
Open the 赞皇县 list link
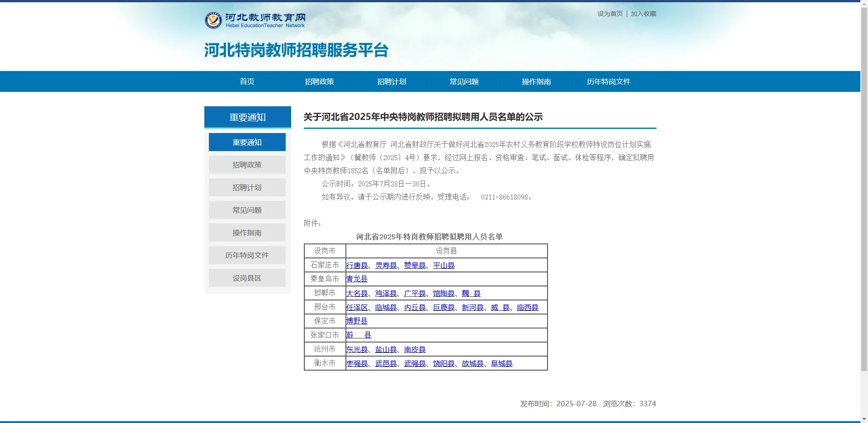(x=415, y=266)
